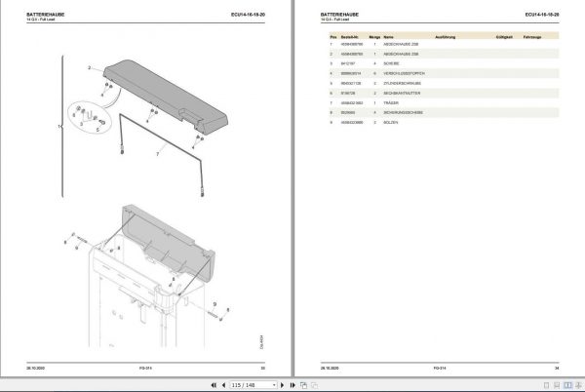Viewport: 585px width, 392px height.
Task: Click the ABDECKHAUBE ZSB name in position 1
Action: click(x=401, y=44)
